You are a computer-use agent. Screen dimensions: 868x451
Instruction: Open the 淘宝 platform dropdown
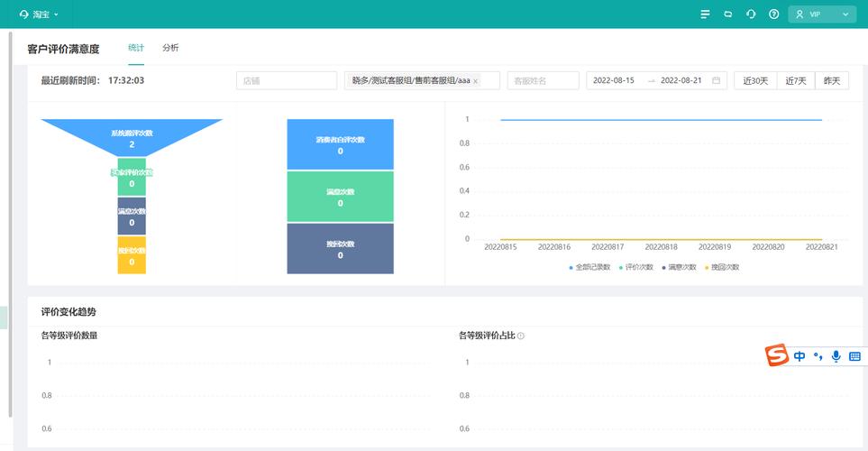39,14
